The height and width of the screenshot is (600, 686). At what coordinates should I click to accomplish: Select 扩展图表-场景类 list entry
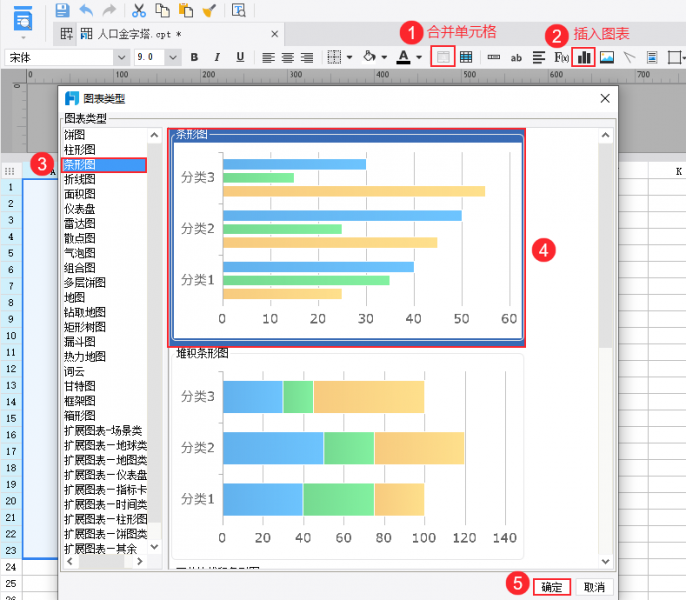(x=103, y=431)
